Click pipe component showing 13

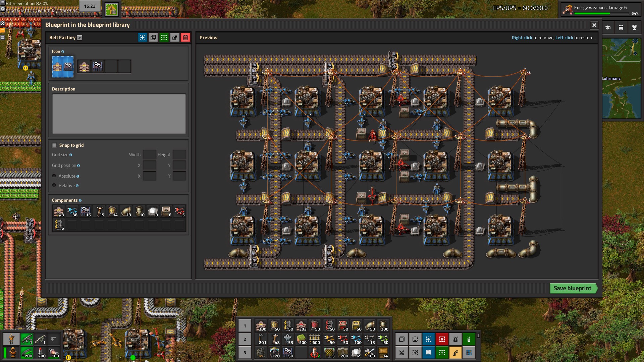(126, 212)
